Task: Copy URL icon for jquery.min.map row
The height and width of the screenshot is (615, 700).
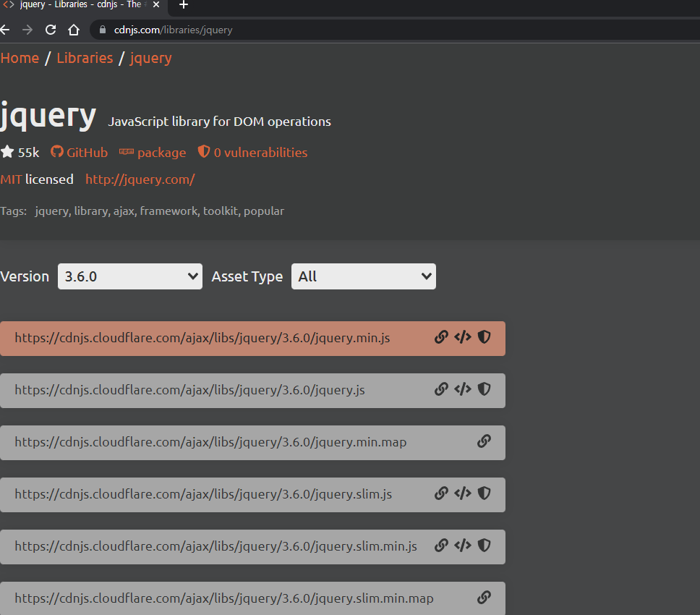Action: point(484,441)
